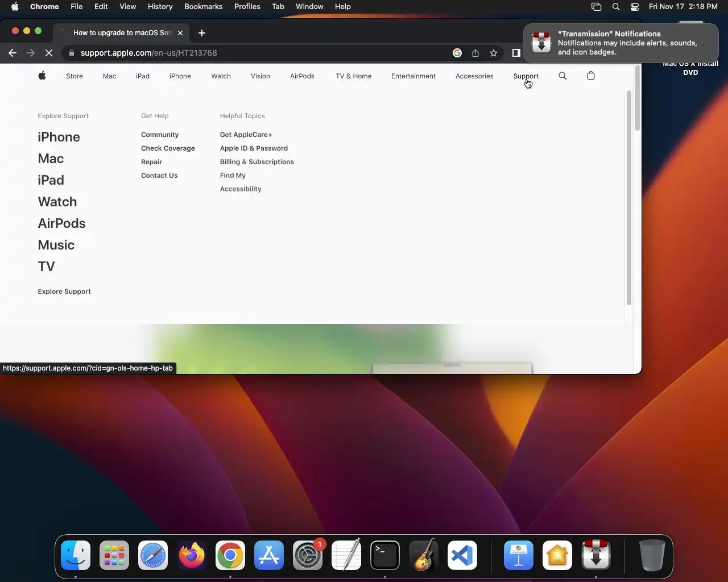Open Apple ID & Password topic
Image resolution: width=728 pixels, height=582 pixels.
[254, 148]
